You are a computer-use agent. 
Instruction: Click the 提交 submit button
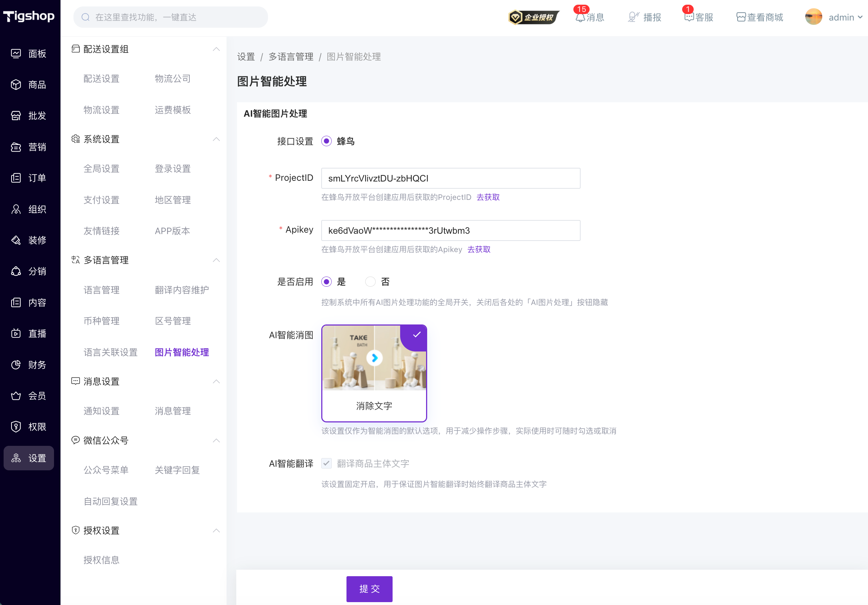tap(370, 589)
